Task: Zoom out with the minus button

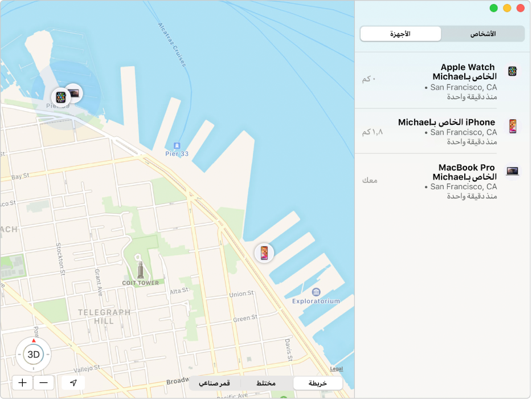Action: point(43,382)
